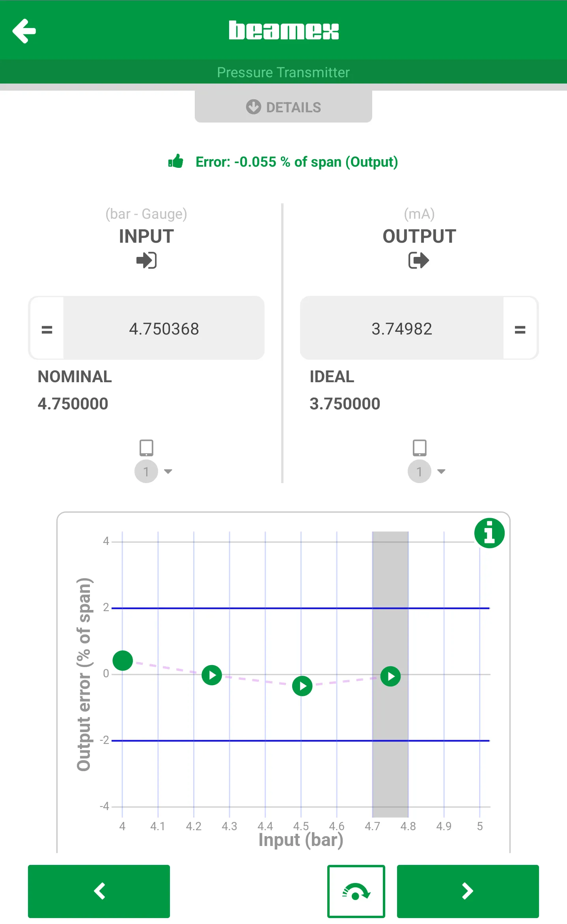Image resolution: width=567 pixels, height=924 pixels.
Task: Toggle the equals sign next to OUTPUT value
Action: (520, 328)
